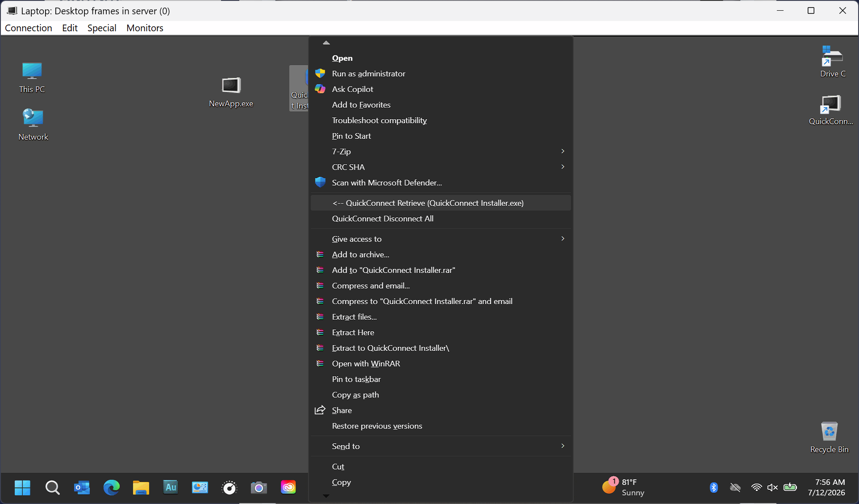Screen dimensions: 859x504
Task: Launch Creative Cloud from the taskbar
Action: point(288,487)
